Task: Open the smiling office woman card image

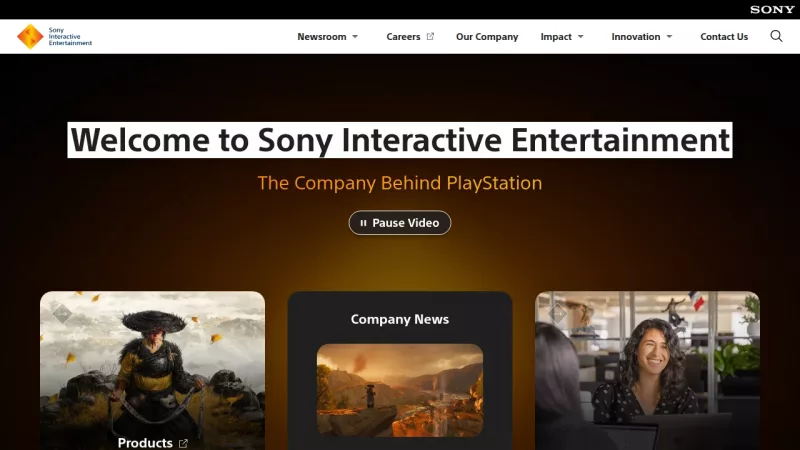Action: (x=647, y=370)
